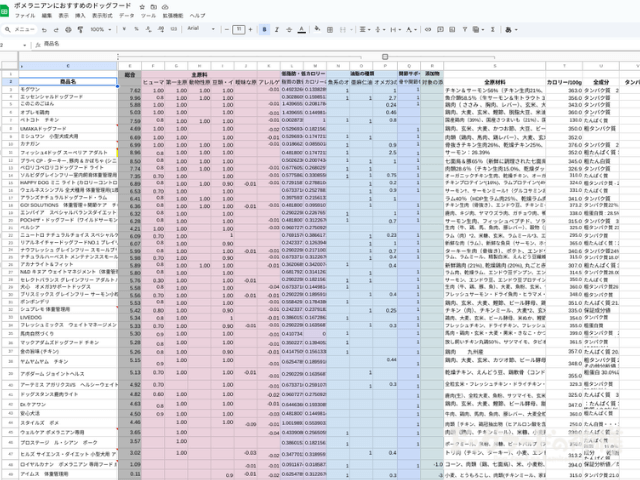Increase decimal places
640x480 pixels.
(161, 29)
